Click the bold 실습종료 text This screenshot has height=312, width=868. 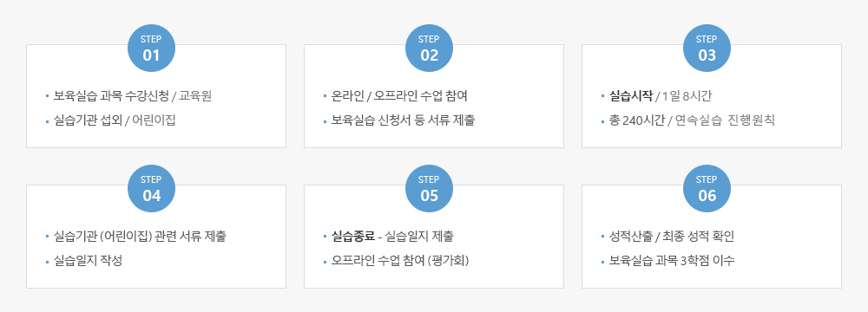tap(352, 237)
